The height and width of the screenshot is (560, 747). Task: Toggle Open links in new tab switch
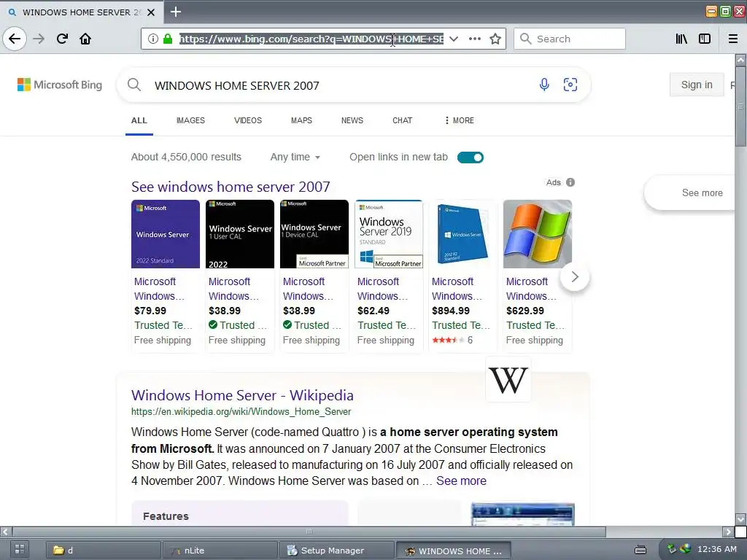click(x=471, y=157)
